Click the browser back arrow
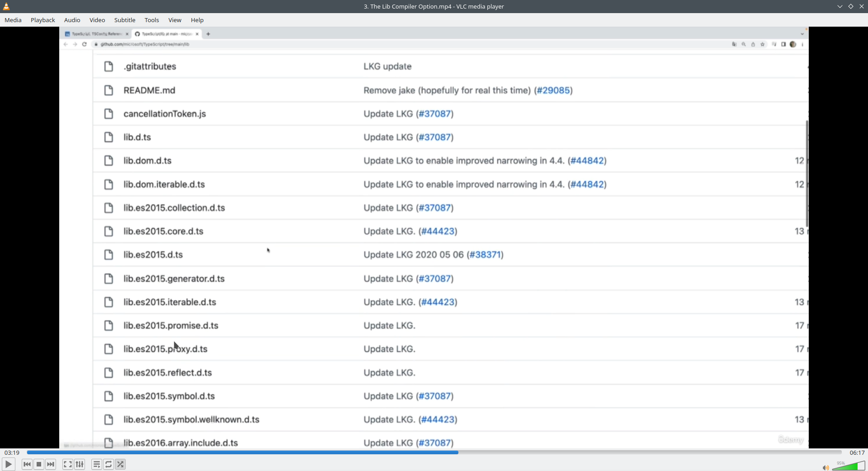Viewport: 868px width, 471px height. tap(66, 44)
